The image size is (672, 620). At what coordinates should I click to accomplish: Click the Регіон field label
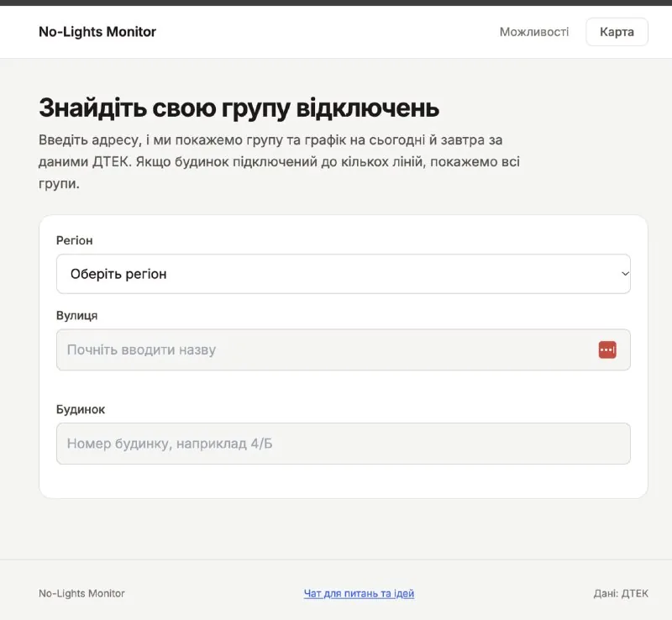74,240
